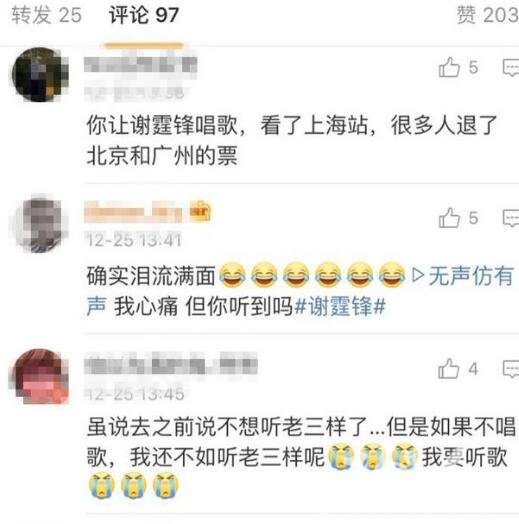Reply to the 确实泪流满面 comment
The image size is (519, 524).
(x=511, y=219)
